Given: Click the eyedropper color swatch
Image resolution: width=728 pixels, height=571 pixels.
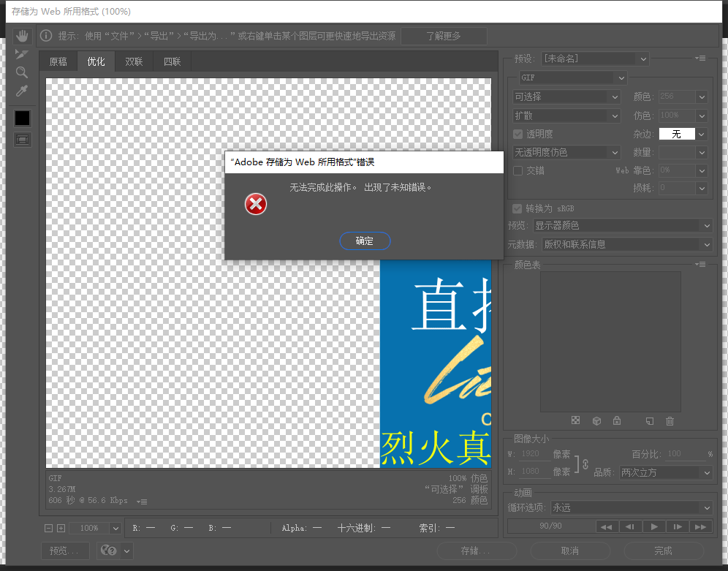Looking at the screenshot, I should tap(22, 118).
